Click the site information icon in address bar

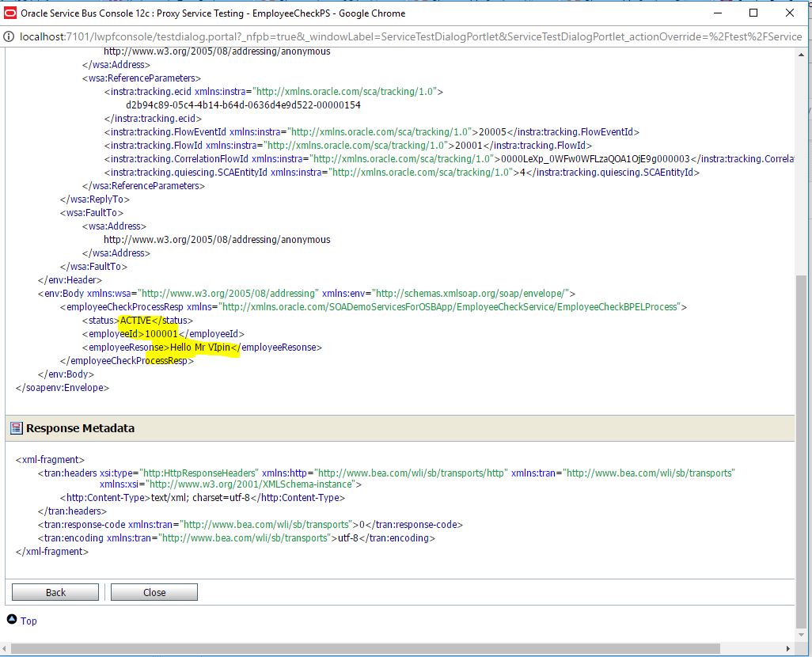point(9,36)
